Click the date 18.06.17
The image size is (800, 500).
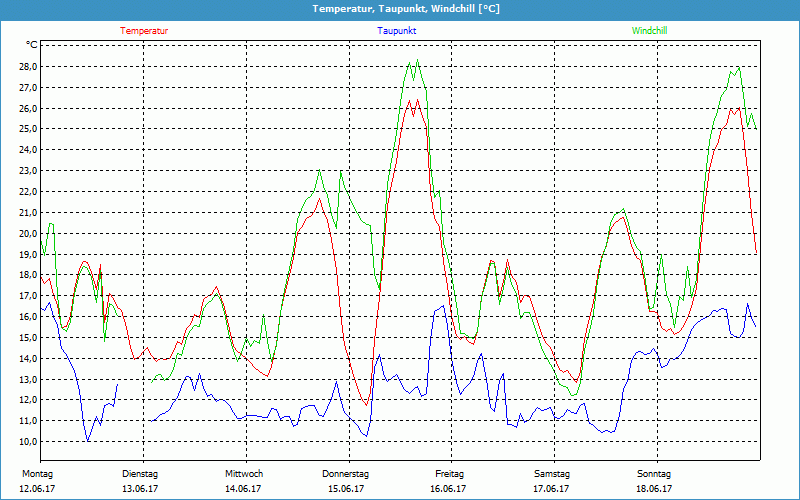click(x=654, y=489)
